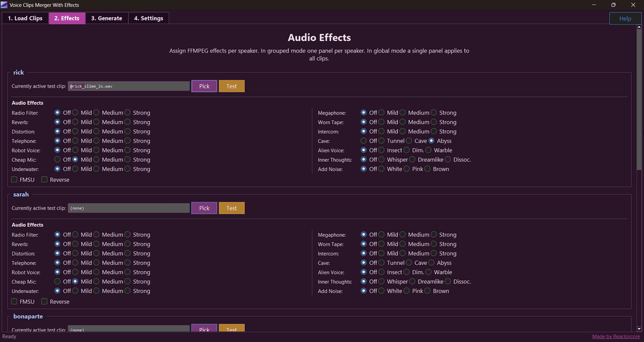Set rick's Underwater to Medium
The height and width of the screenshot is (342, 644).
(x=97, y=169)
